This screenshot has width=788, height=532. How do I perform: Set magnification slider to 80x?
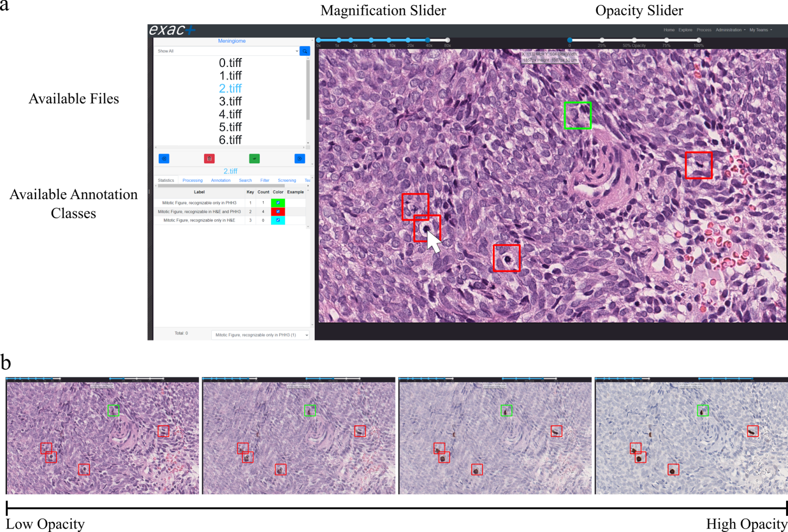[447, 40]
